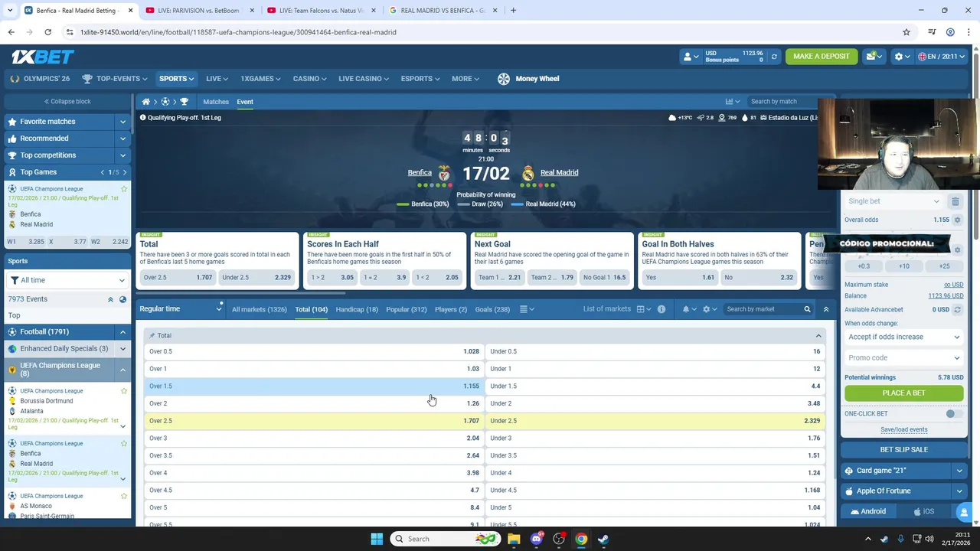Clear bet slip with trash icon
The image size is (980, 551).
[955, 201]
